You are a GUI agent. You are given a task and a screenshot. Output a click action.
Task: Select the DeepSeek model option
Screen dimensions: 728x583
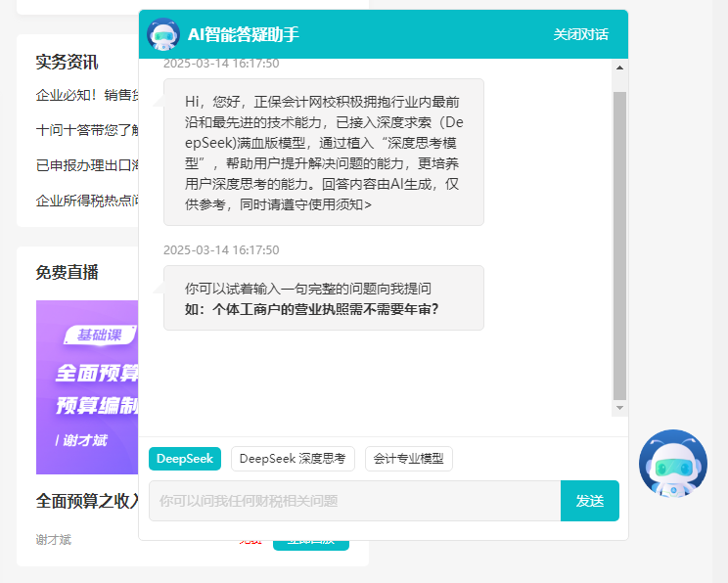point(185,459)
